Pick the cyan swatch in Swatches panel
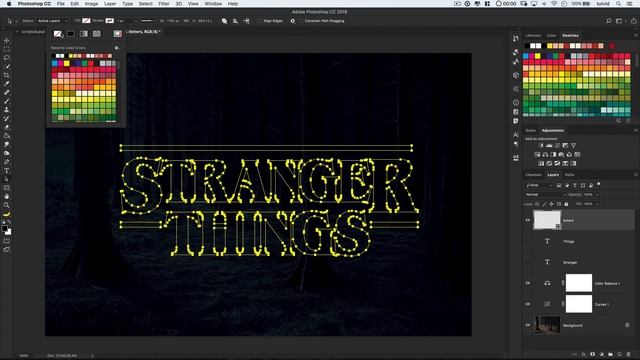 click(526, 56)
